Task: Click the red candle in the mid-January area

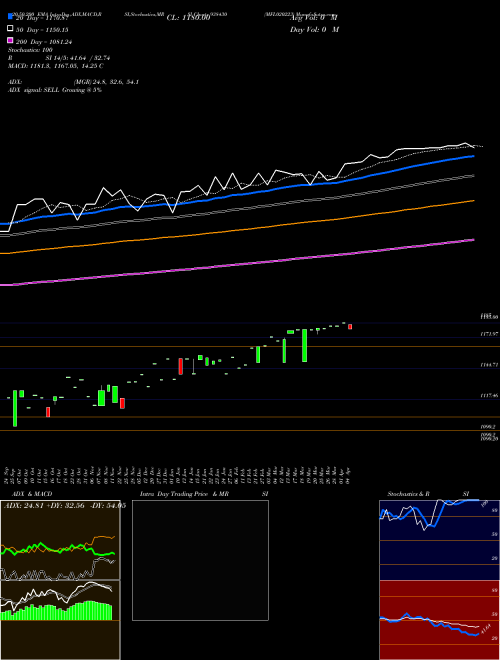Action: pyautogui.click(x=181, y=366)
